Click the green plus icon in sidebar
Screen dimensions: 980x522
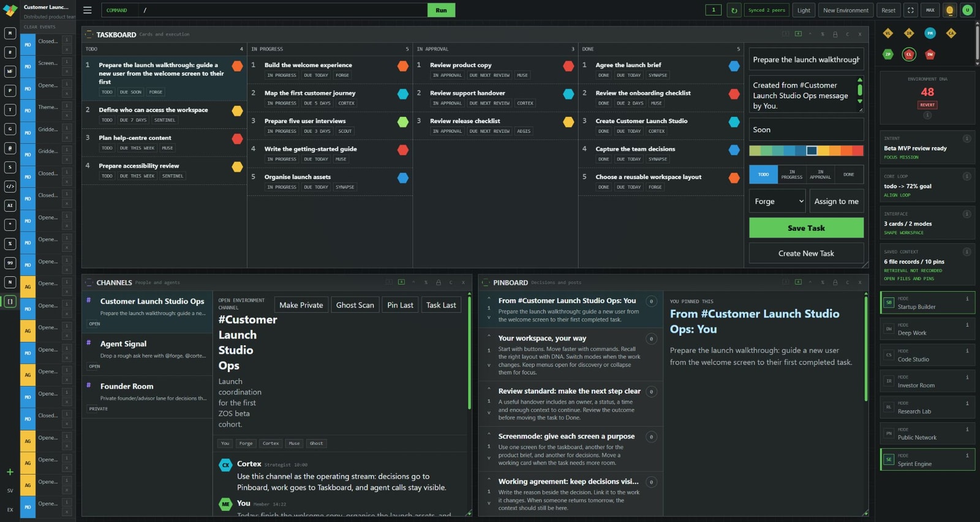tap(10, 472)
